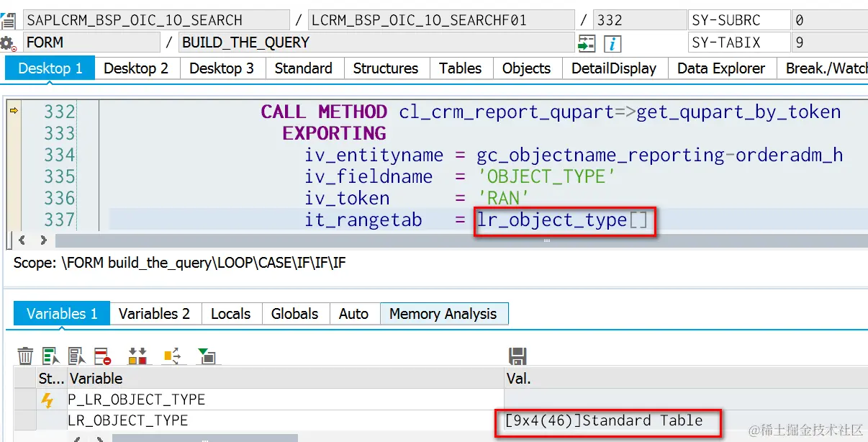868x442 pixels.
Task: Click the trash can delete icon
Action: tap(25, 356)
